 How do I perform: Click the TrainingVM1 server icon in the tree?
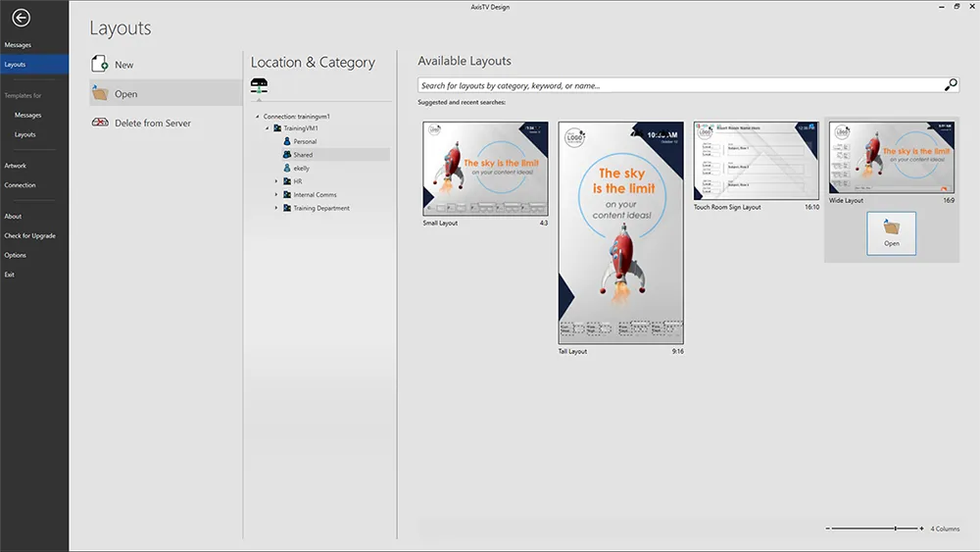tap(277, 128)
